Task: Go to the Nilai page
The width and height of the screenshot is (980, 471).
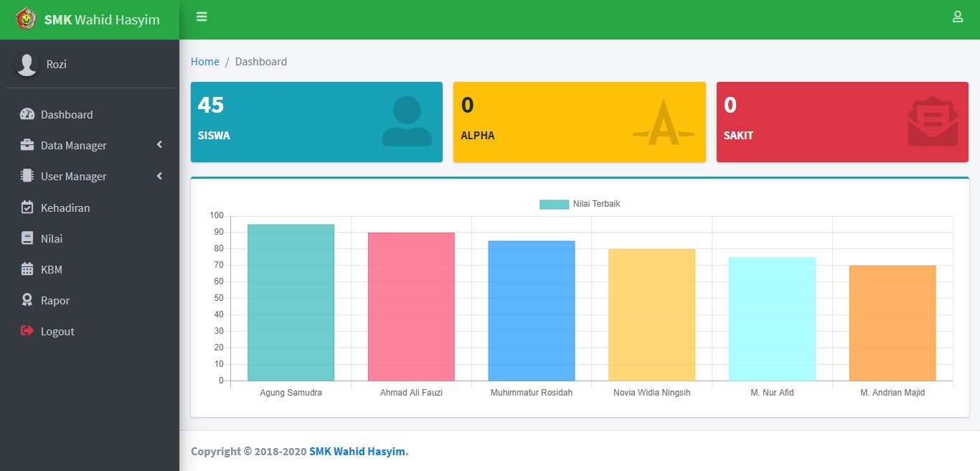Action: coord(90,238)
